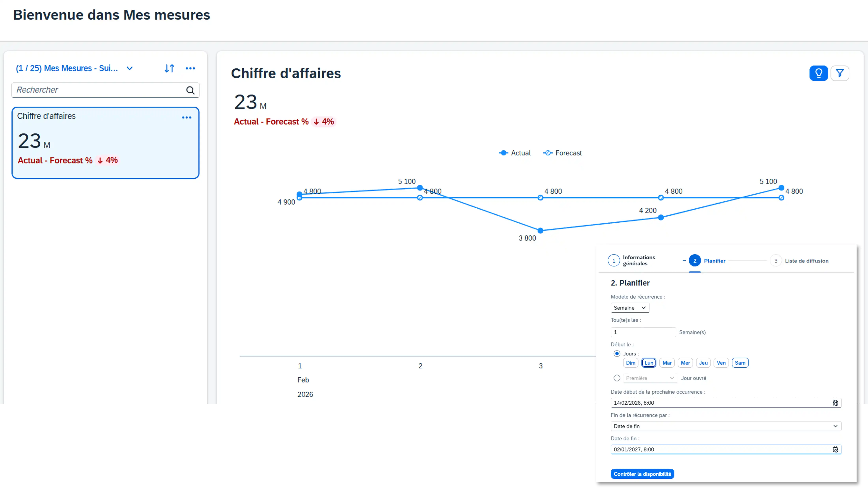Viewport: 868px width, 488px height.
Task: Open the Chiffre d'affaires card options
Action: (x=187, y=118)
